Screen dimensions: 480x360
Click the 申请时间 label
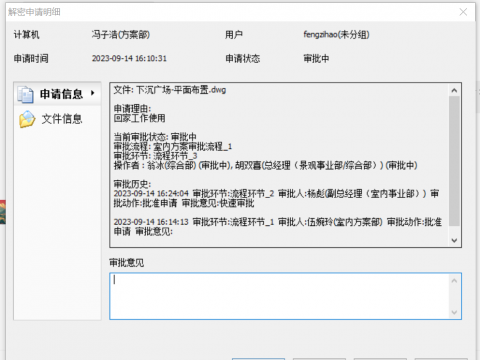31,59
